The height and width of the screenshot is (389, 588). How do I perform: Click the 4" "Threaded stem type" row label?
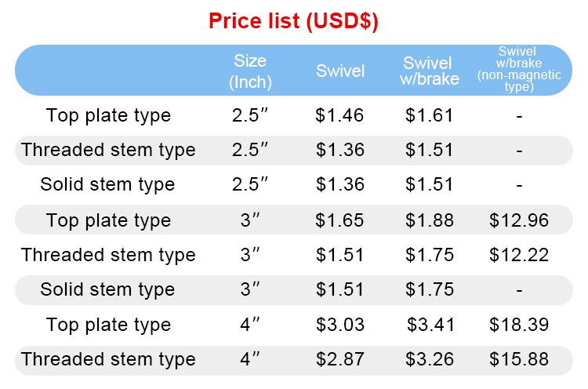(x=108, y=360)
